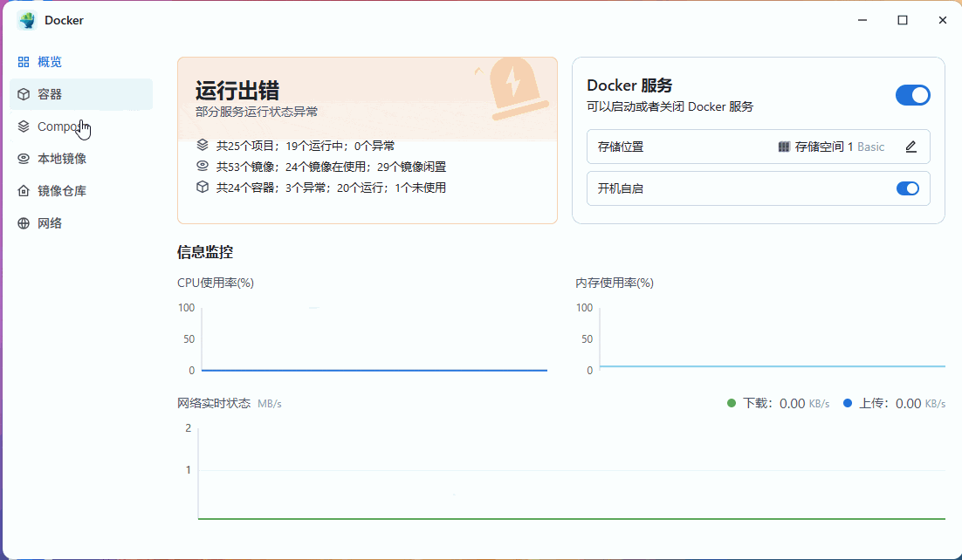962x560 pixels.
Task: Minimize the Docker window
Action: (x=862, y=20)
